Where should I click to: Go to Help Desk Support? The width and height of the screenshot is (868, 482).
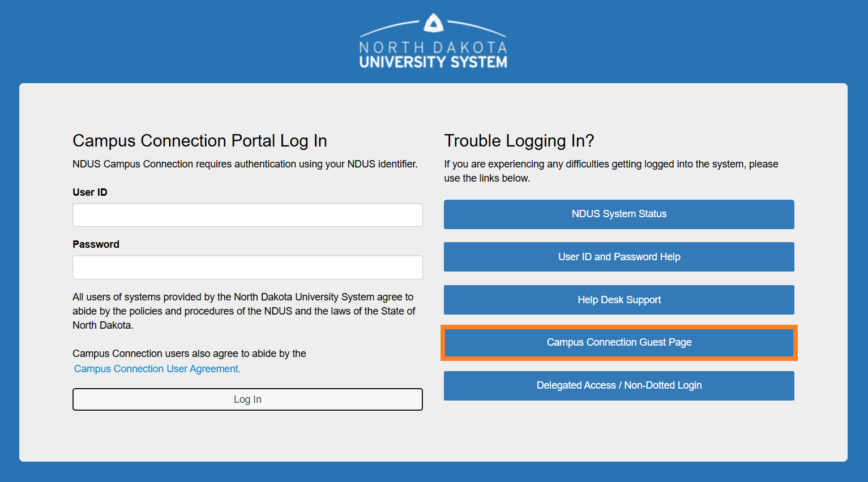(x=619, y=300)
